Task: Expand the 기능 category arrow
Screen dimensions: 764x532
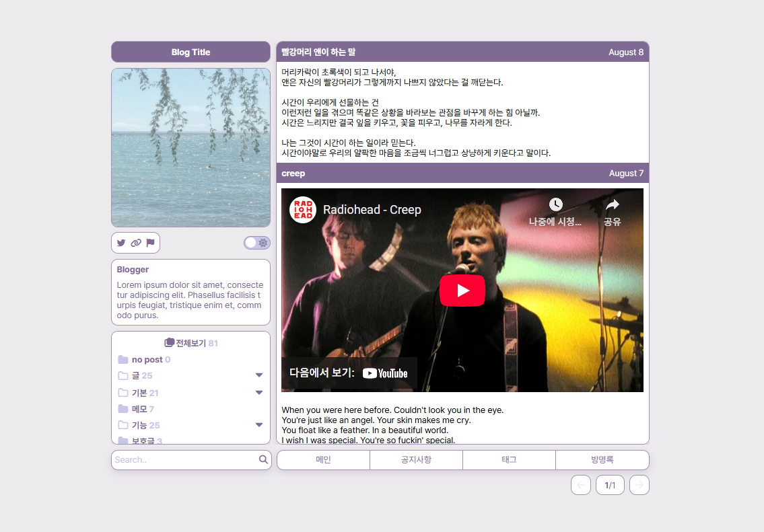Action: click(x=259, y=425)
